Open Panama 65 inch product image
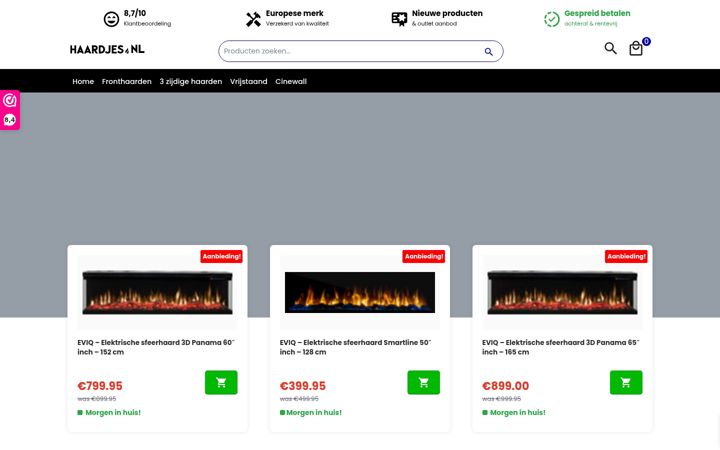This screenshot has width=720, height=450. 562,292
